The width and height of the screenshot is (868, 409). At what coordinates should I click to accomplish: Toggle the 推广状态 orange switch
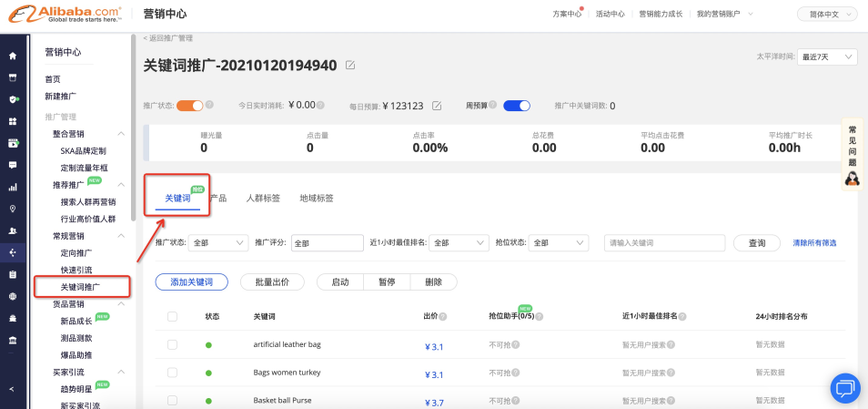point(189,106)
